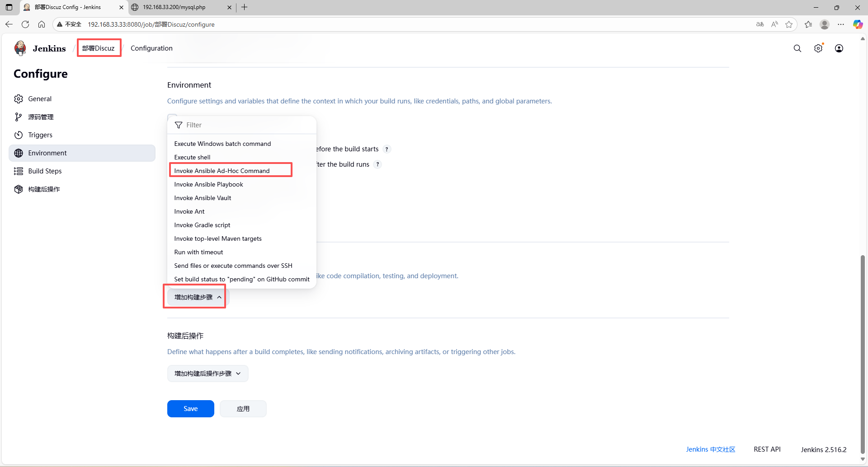Click the Filter funnel icon
Screen dimensions: 868x467
tap(179, 125)
